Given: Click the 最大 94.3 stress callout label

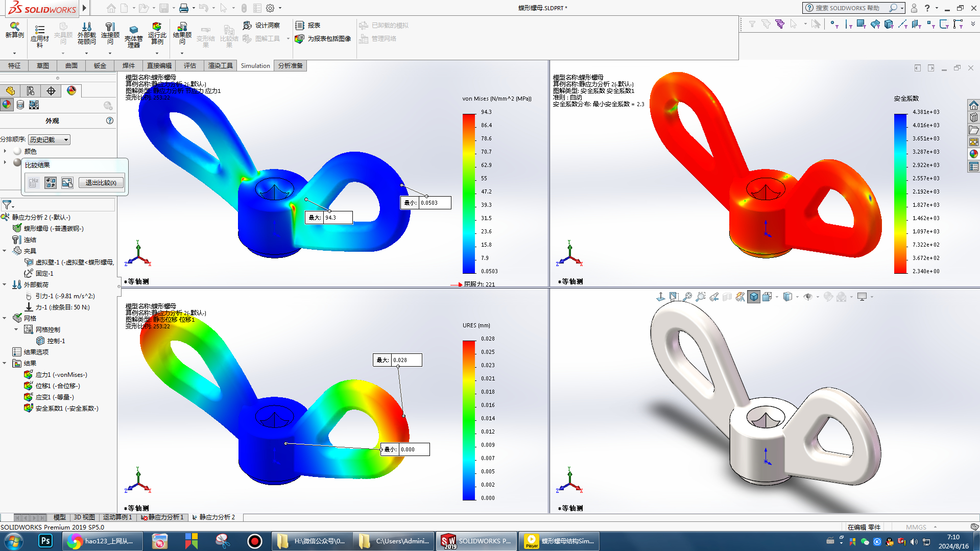Looking at the screenshot, I should click(x=329, y=218).
